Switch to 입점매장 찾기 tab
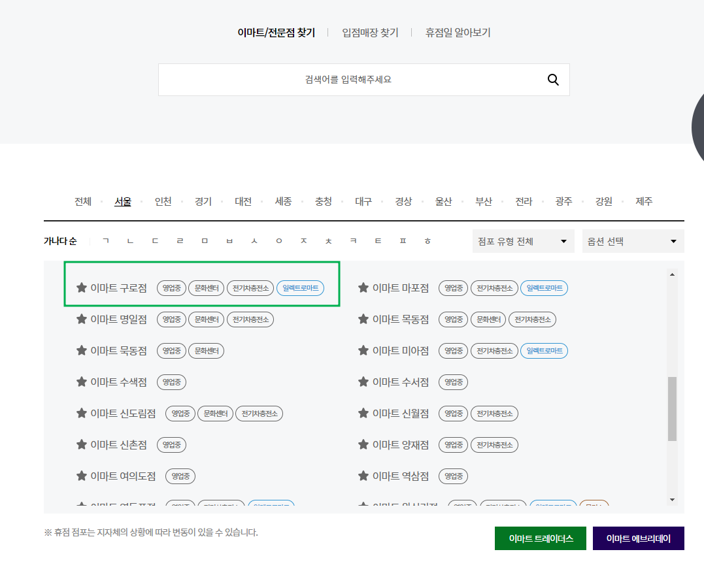Image resolution: width=704 pixels, height=588 pixels. click(x=370, y=33)
